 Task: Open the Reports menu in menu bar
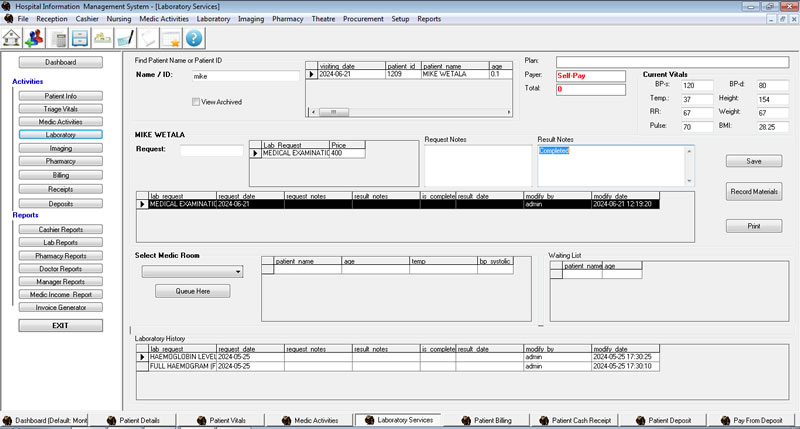pyautogui.click(x=428, y=19)
